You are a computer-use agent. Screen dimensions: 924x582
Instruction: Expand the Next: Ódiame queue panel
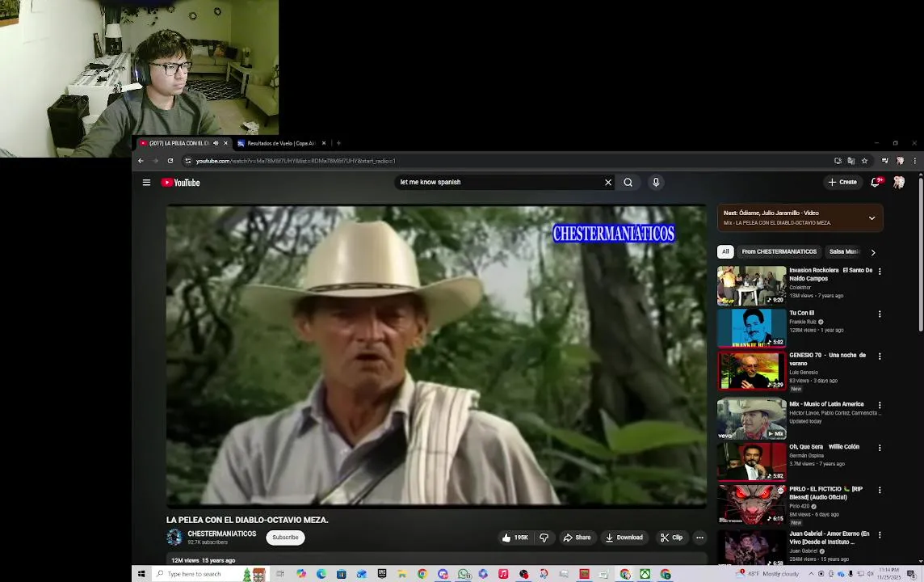[x=871, y=218]
